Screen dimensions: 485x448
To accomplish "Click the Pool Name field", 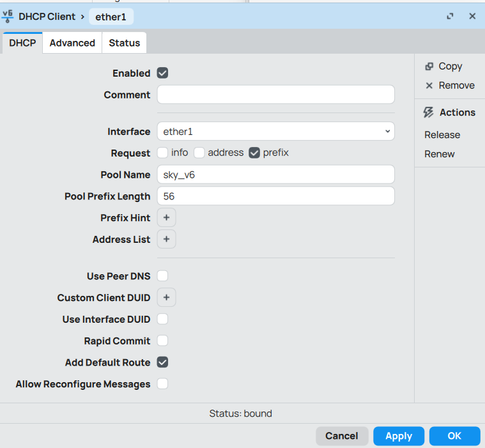I will coord(275,174).
